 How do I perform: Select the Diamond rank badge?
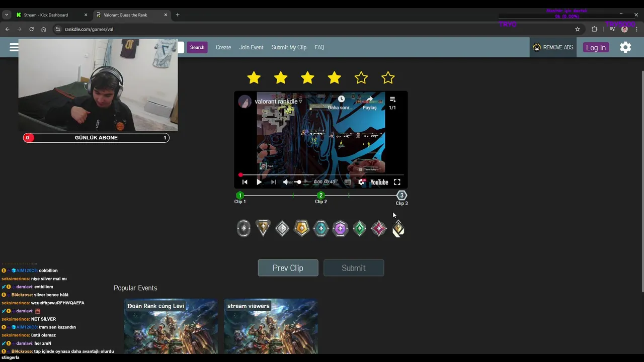[x=340, y=229]
